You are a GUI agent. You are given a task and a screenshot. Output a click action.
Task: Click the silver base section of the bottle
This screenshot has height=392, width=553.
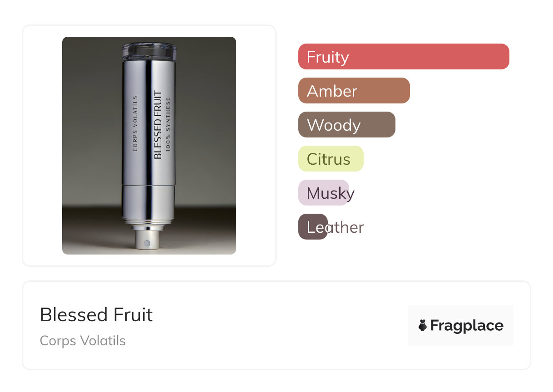(148, 202)
